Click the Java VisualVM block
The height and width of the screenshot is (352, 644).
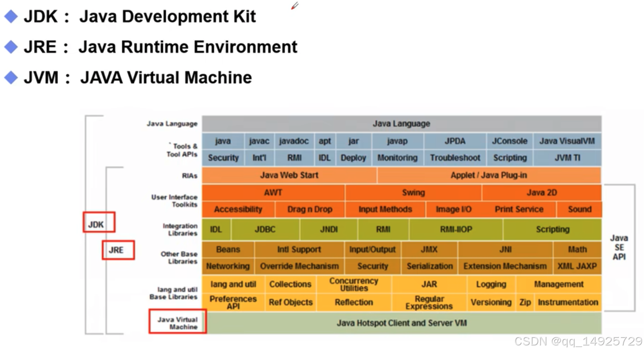click(x=568, y=141)
